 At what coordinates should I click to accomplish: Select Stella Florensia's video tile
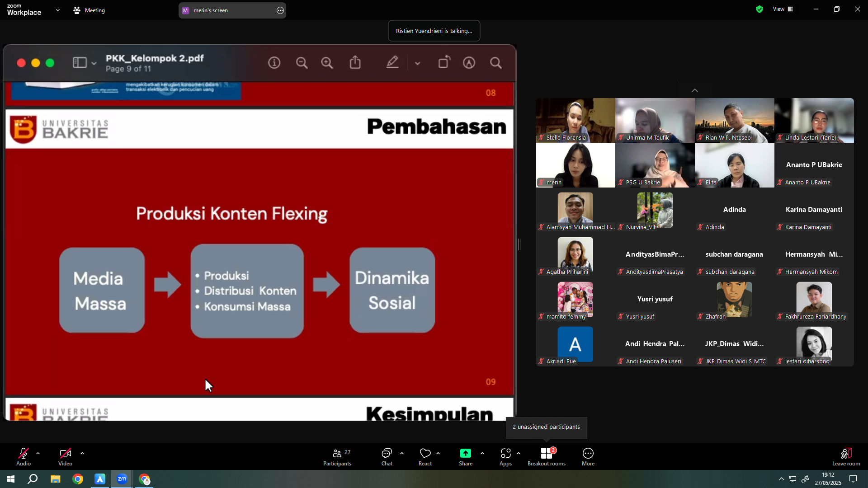[576, 120]
